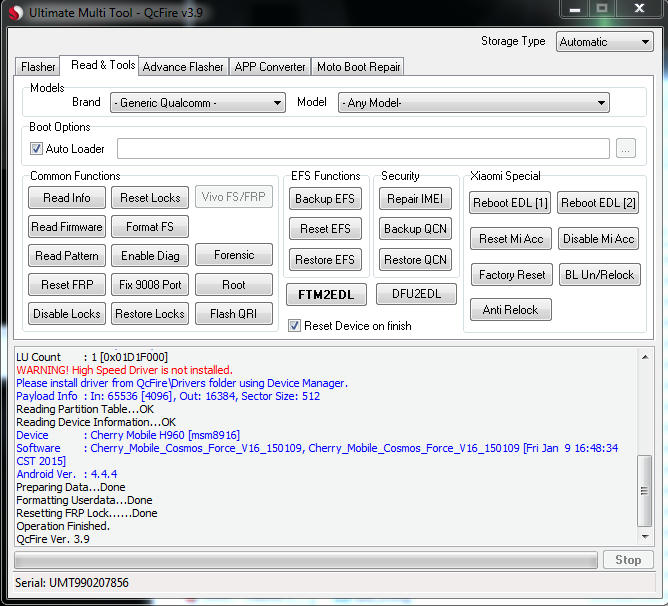Image resolution: width=668 pixels, height=606 pixels.
Task: Open the Storage Type dropdown
Action: [x=604, y=42]
